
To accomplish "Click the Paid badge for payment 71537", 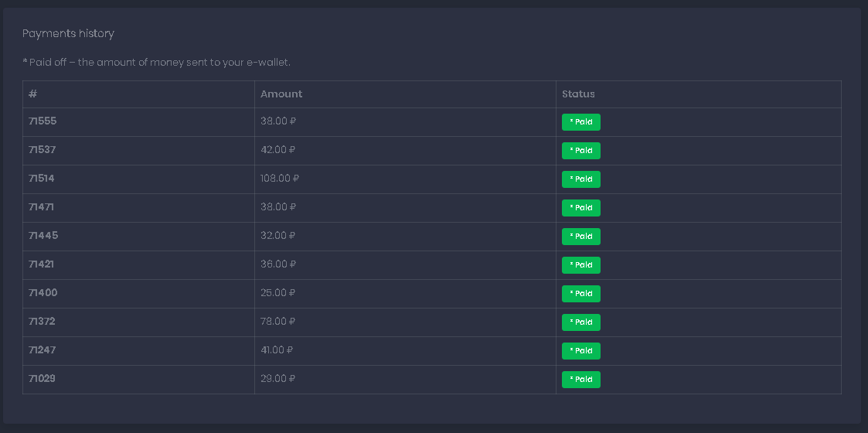I will [580, 151].
